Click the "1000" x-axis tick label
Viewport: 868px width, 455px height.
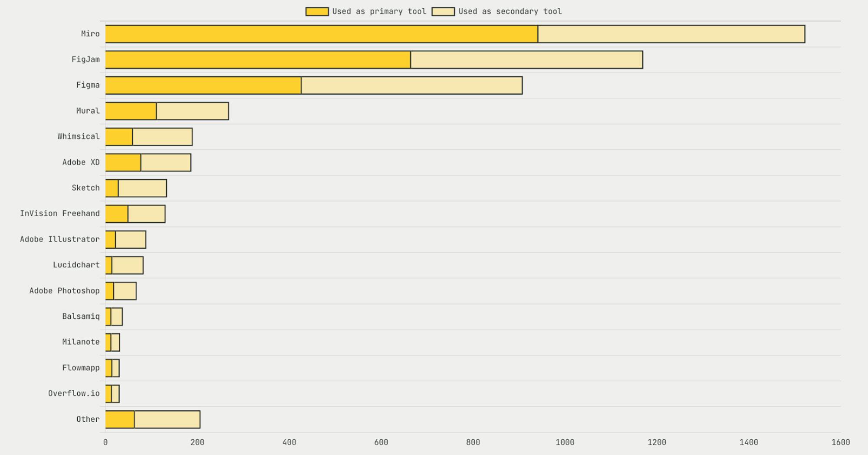click(x=565, y=442)
